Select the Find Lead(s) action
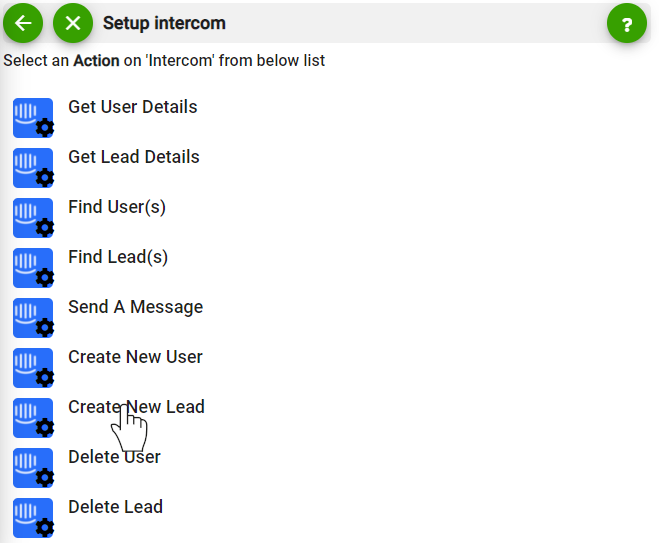 [118, 257]
